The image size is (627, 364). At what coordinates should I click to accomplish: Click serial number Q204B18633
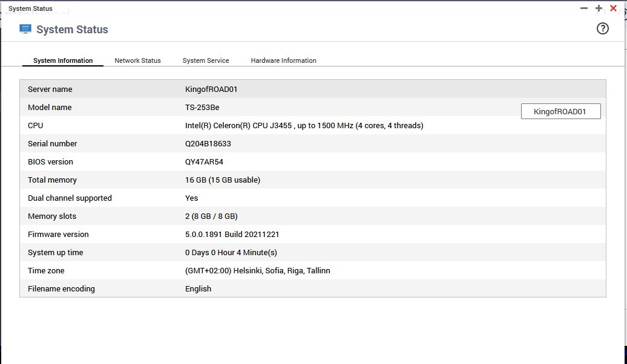coord(208,143)
